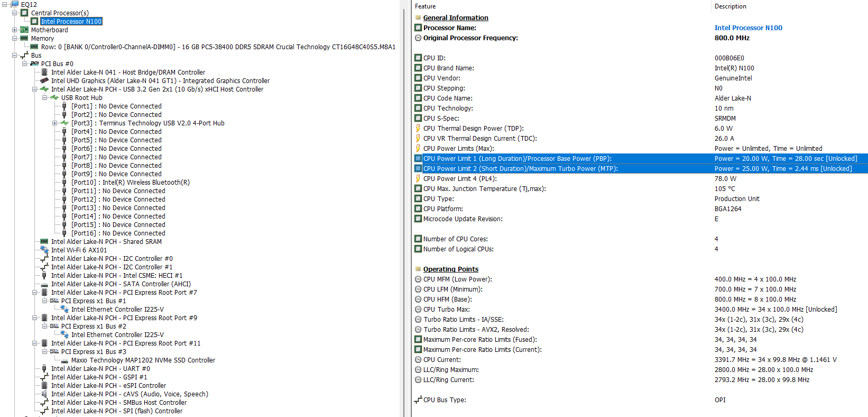This screenshot has width=868, height=417.
Task: Select the eSPI Controller entry
Action: tap(109, 385)
